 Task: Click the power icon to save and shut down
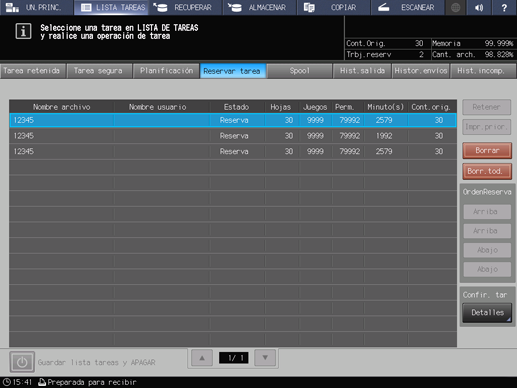point(22,362)
